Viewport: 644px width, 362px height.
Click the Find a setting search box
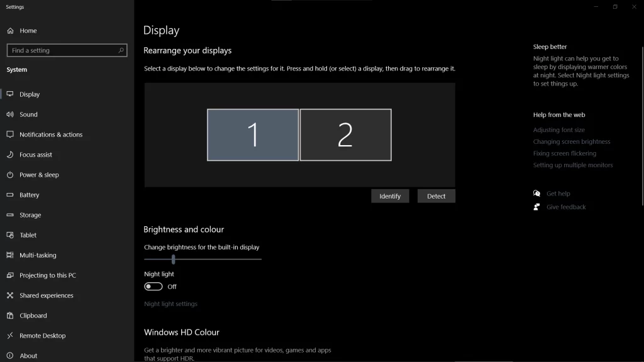pos(67,50)
